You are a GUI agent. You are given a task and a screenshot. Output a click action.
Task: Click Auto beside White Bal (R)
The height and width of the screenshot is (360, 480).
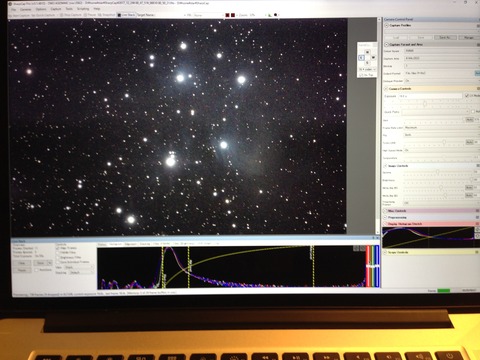[469, 187]
